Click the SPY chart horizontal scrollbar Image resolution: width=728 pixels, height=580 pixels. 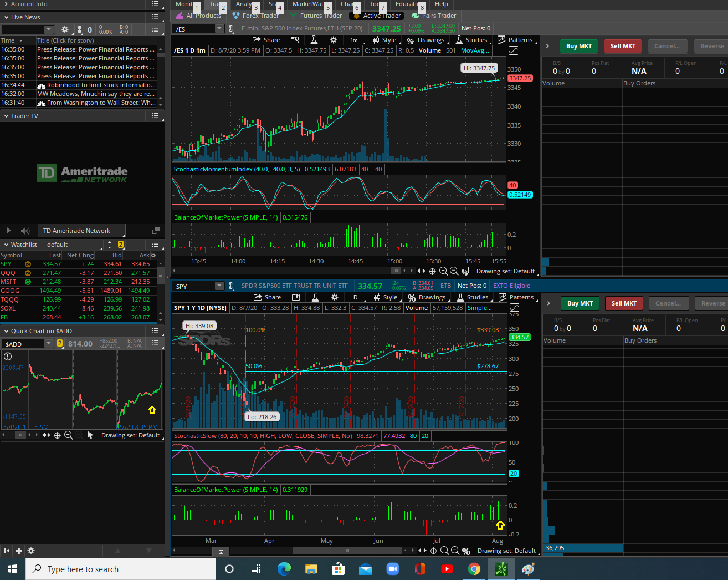[347, 551]
